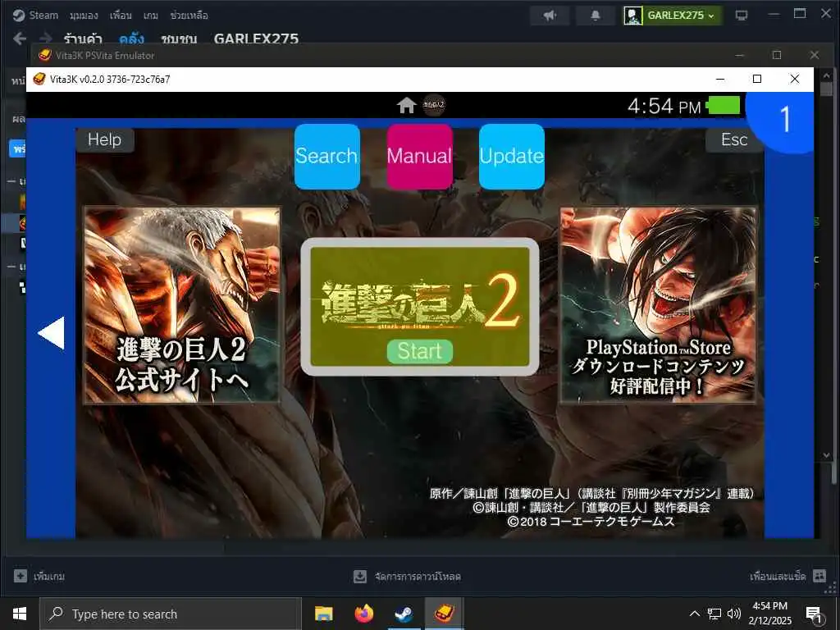Open the เกม menu in Steam

(151, 16)
